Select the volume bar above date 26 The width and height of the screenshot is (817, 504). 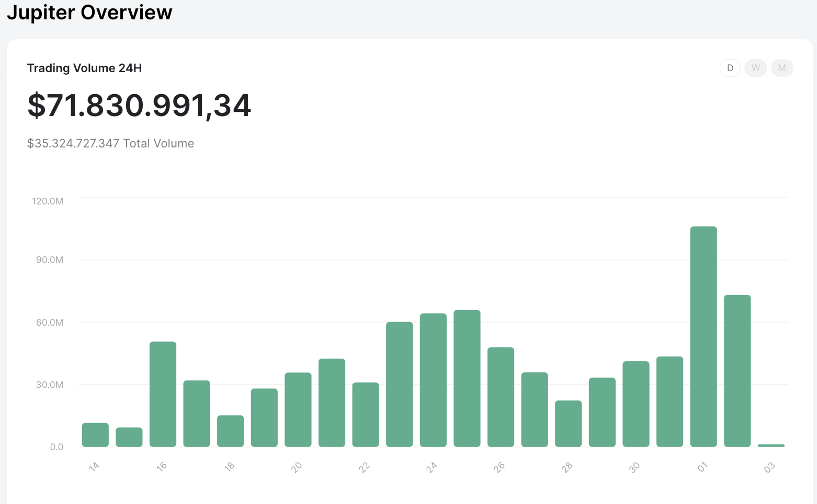pos(501,397)
